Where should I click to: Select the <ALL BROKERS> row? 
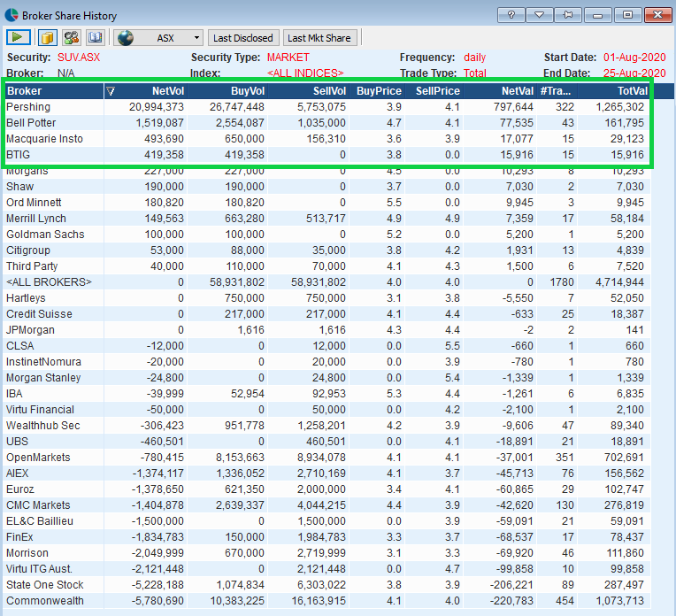coord(326,282)
